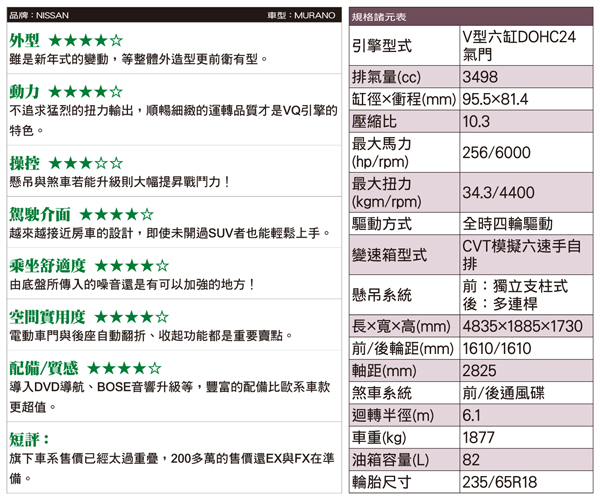Click the star rating beside 外型
Viewport: 600px width, 500px height.
86,40
